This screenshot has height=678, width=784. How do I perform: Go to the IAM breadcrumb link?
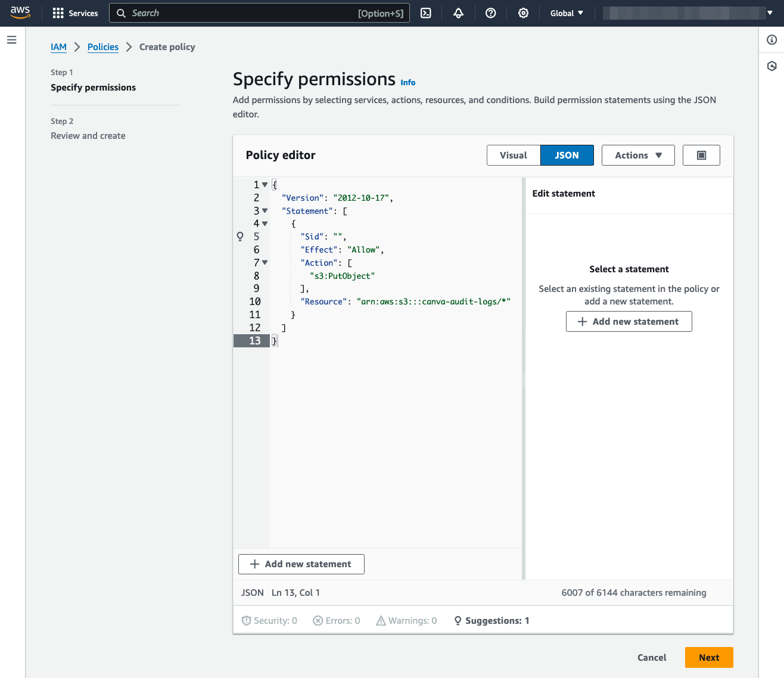(58, 47)
